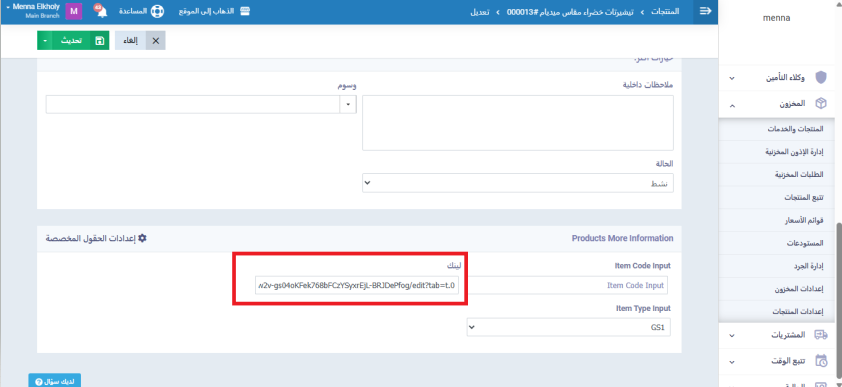Open the وسوم tags dropdown arrow

348,105
